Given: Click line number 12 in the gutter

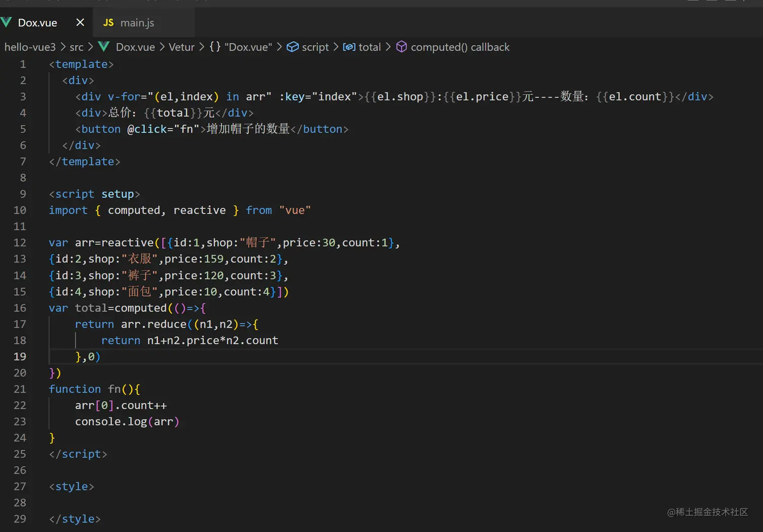Looking at the screenshot, I should (20, 243).
